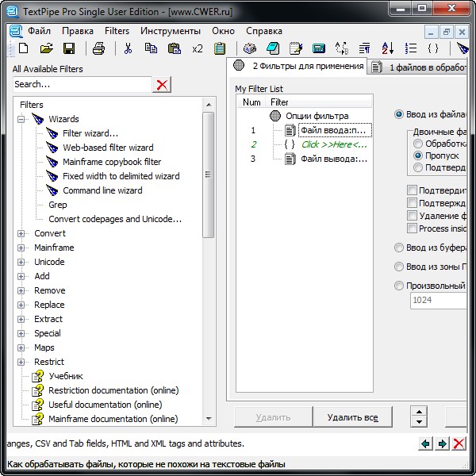Image resolution: width=476 pixels, height=476 pixels.
Task: Open a file with the folder icon
Action: 46,49
